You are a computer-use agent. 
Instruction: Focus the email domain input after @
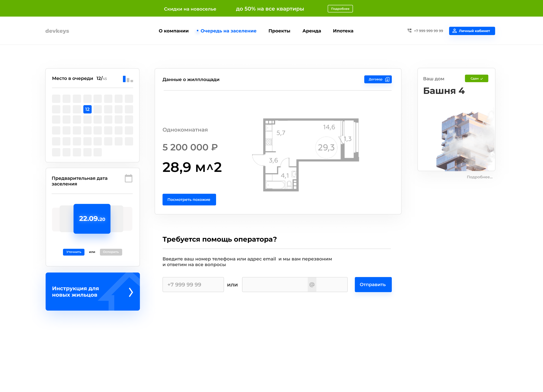(x=332, y=285)
